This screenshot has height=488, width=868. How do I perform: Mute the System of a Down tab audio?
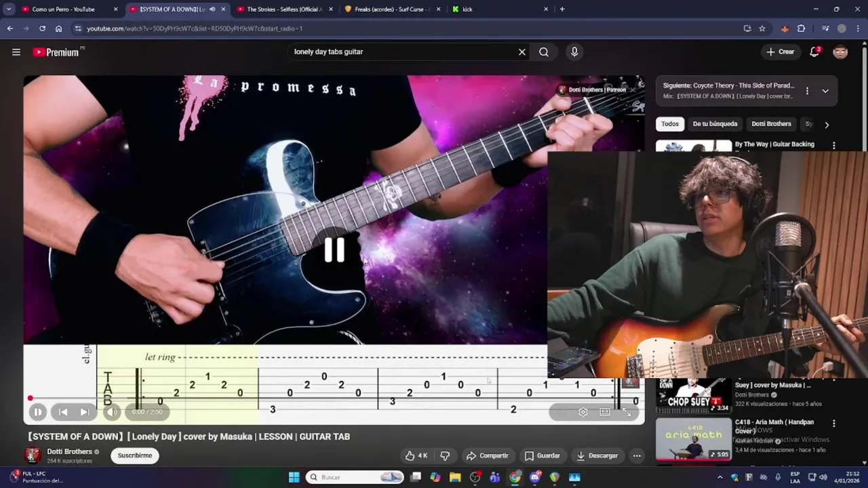(x=212, y=9)
